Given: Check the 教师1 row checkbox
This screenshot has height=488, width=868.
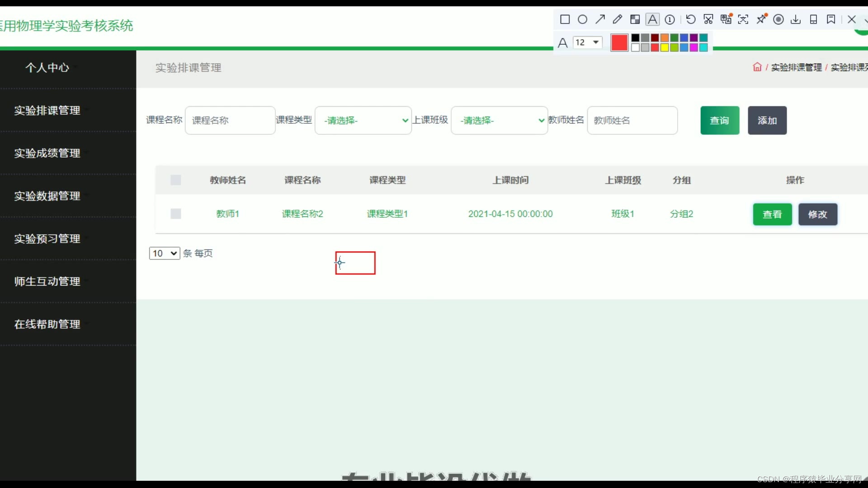Looking at the screenshot, I should point(176,214).
